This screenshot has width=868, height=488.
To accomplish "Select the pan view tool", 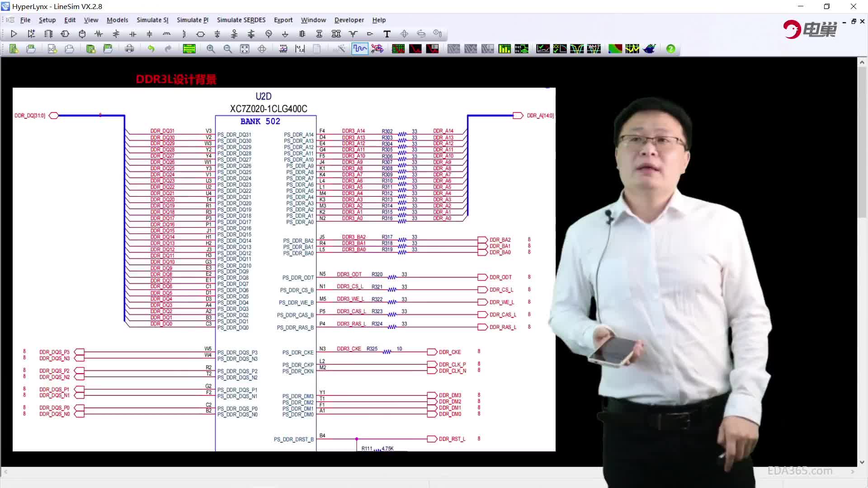I will [x=262, y=49].
